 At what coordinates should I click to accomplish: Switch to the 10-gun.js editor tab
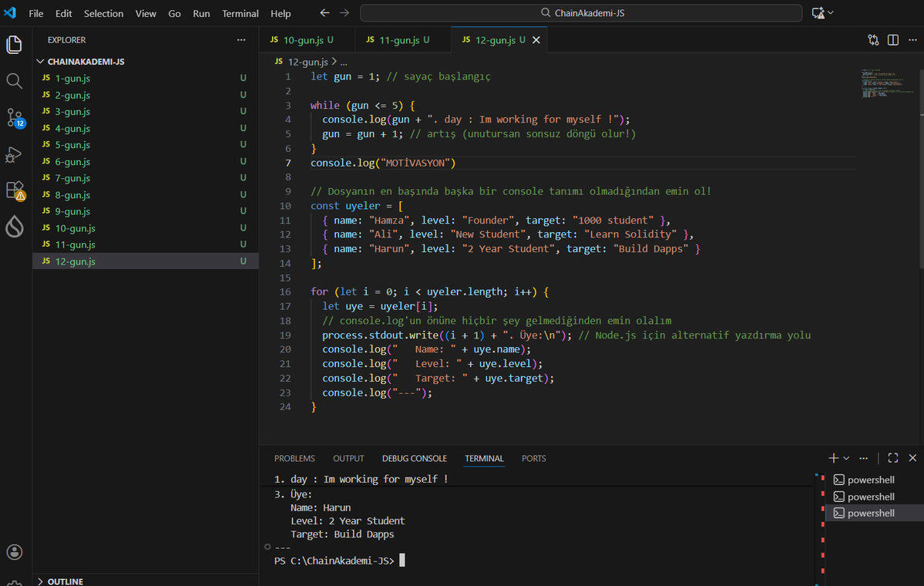tap(307, 39)
